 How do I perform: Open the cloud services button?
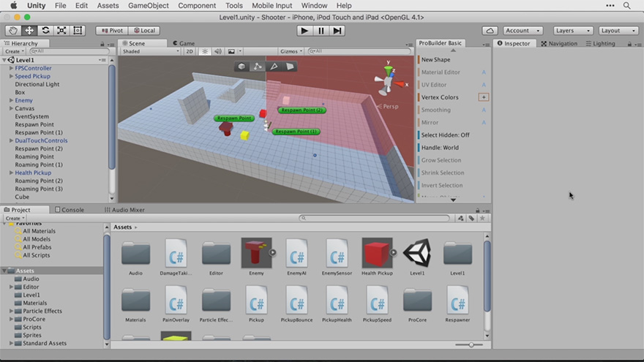pyautogui.click(x=490, y=31)
